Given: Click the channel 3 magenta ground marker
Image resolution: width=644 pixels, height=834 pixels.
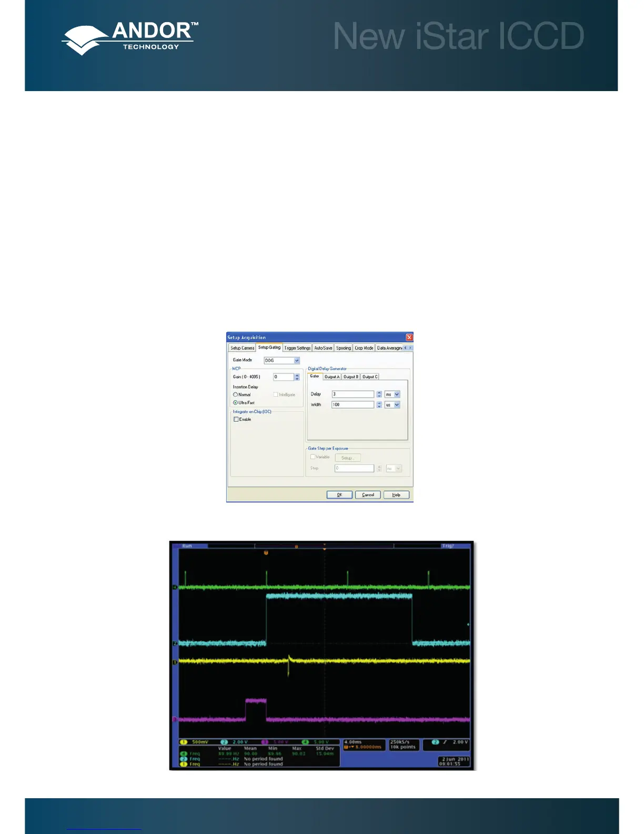Looking at the screenshot, I should pyautogui.click(x=175, y=719).
